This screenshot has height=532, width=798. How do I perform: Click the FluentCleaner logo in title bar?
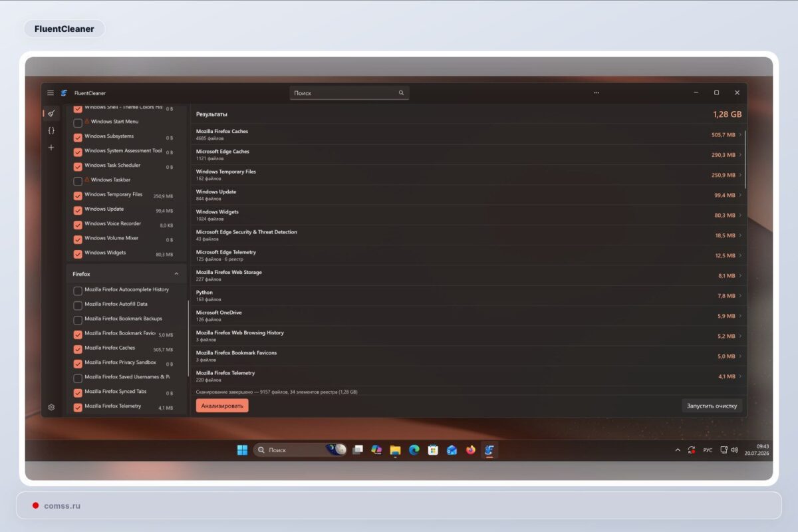click(65, 93)
